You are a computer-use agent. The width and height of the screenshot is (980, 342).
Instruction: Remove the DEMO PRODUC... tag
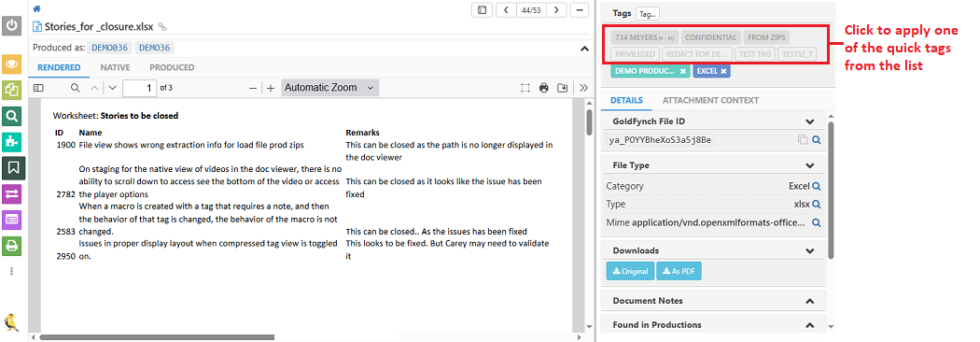coord(683,71)
